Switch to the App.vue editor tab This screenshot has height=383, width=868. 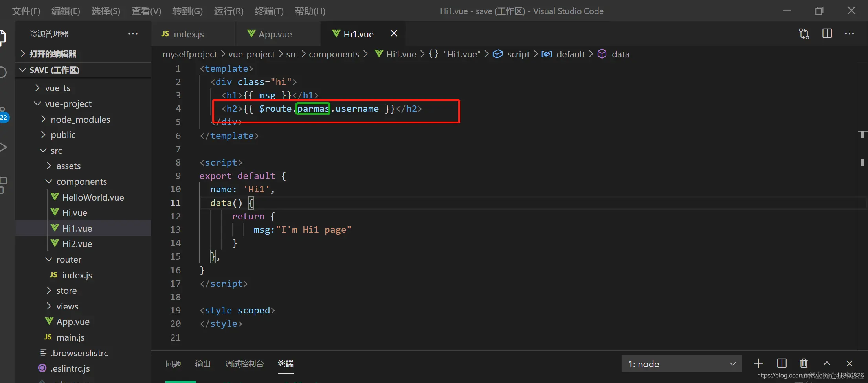click(x=278, y=34)
